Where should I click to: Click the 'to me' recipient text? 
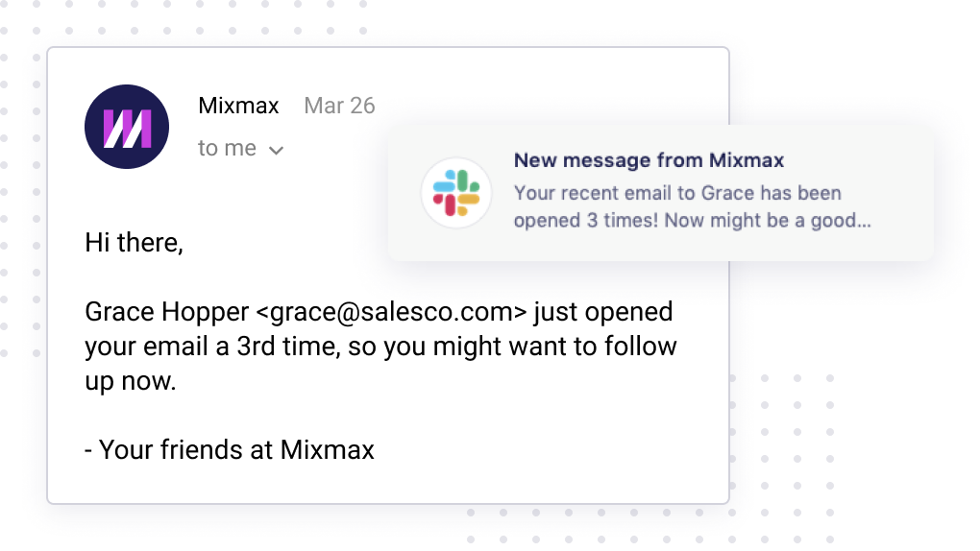coord(227,149)
